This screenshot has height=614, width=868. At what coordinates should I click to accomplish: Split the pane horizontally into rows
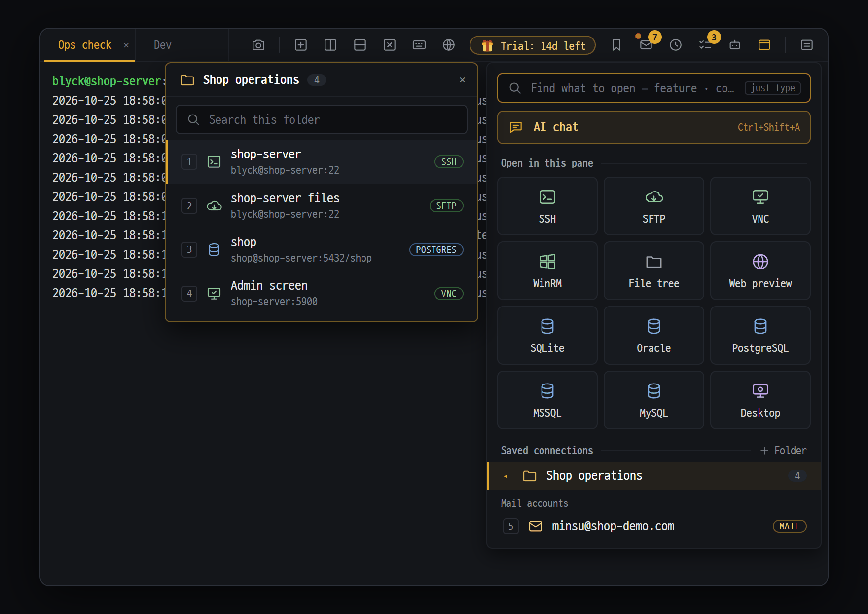click(360, 45)
